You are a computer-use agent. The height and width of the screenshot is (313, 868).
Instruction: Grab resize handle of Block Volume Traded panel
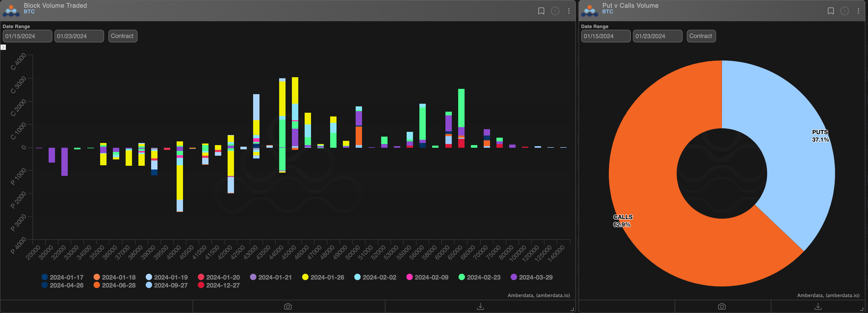(x=572, y=309)
